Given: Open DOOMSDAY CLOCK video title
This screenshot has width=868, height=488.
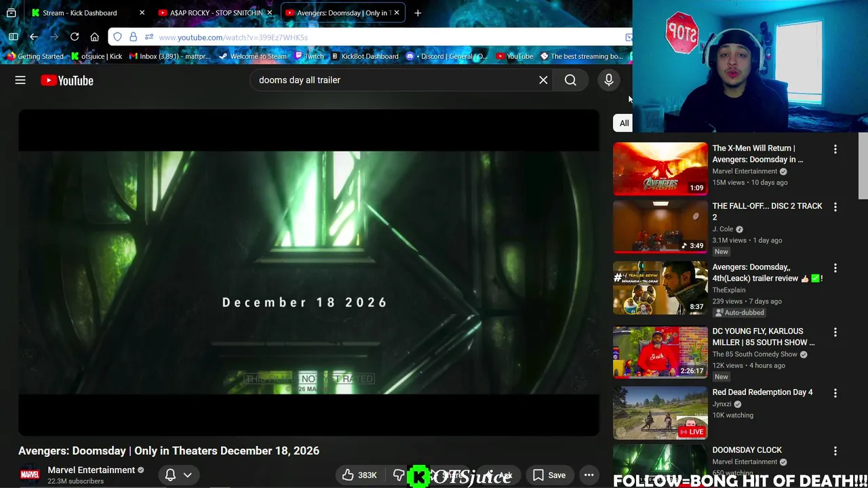Looking at the screenshot, I should pyautogui.click(x=747, y=450).
